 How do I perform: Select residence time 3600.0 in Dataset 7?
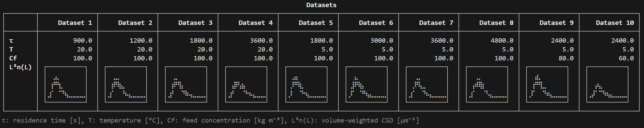click(x=442, y=41)
